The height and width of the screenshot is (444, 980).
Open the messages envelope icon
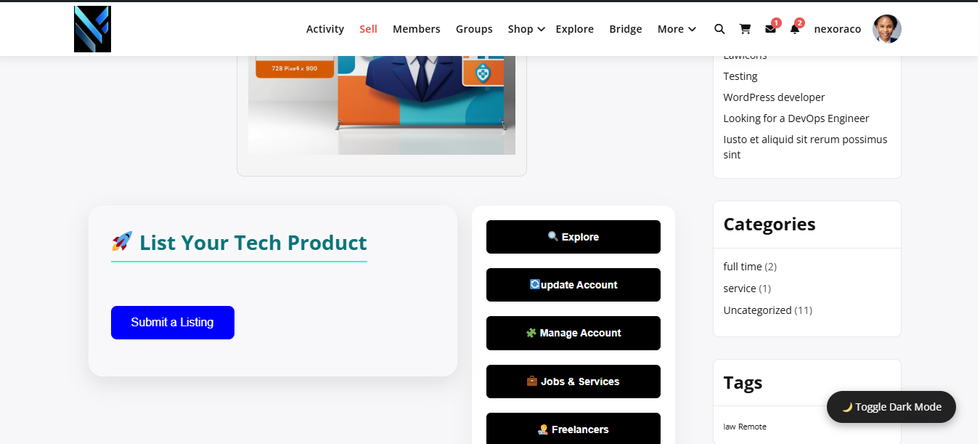(x=770, y=29)
